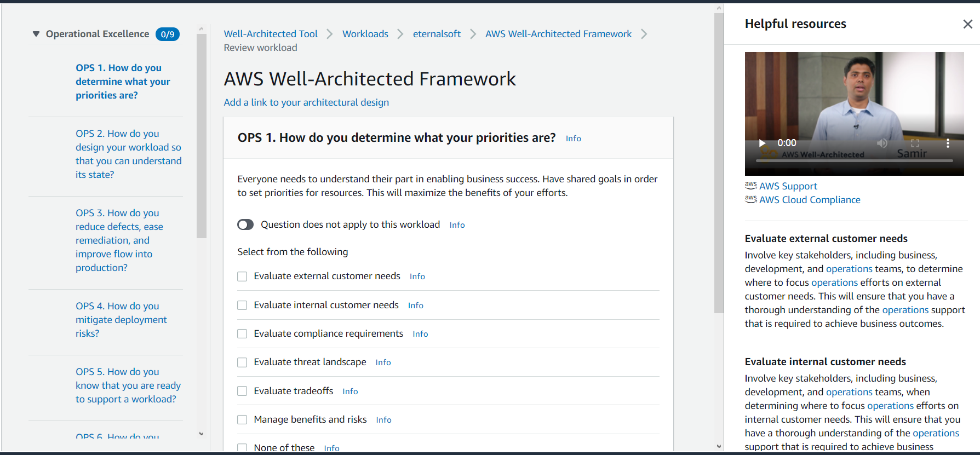Click sidebar scrollbar down arrow
The width and height of the screenshot is (980, 455).
pyautogui.click(x=201, y=434)
